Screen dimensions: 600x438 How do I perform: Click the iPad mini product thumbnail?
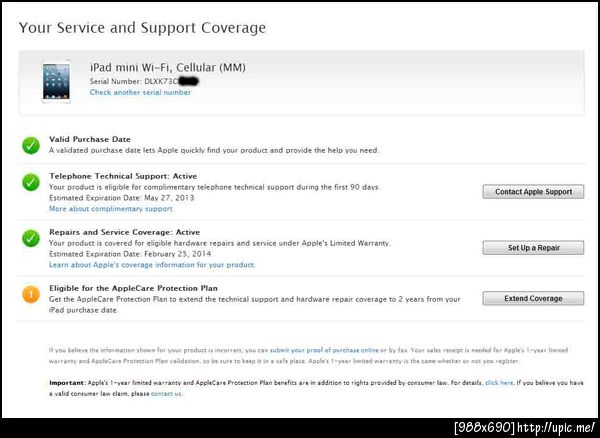pos(56,81)
